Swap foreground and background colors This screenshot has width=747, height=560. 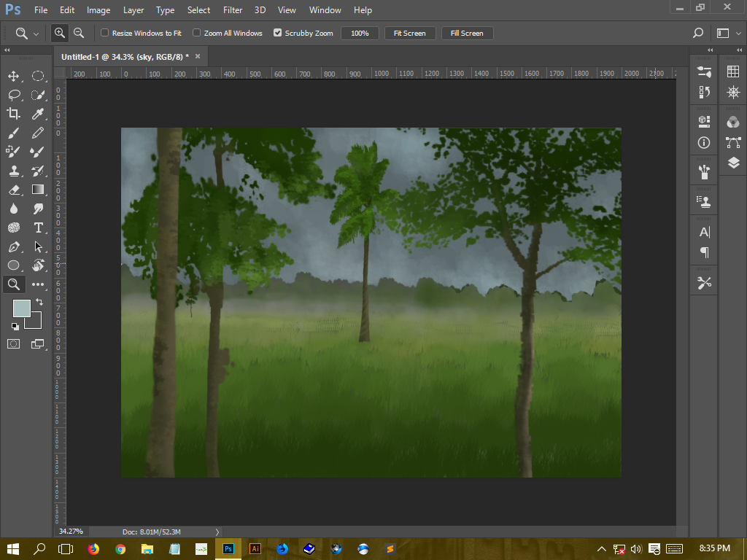pos(39,301)
